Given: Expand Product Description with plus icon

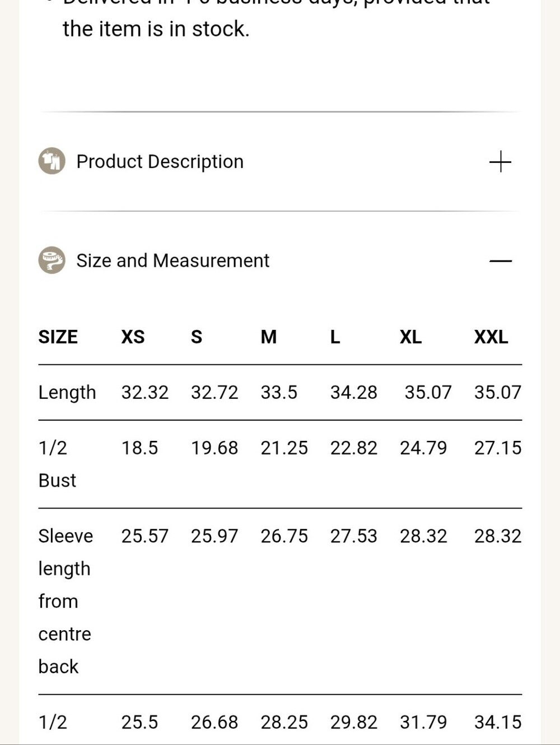Looking at the screenshot, I should (500, 161).
